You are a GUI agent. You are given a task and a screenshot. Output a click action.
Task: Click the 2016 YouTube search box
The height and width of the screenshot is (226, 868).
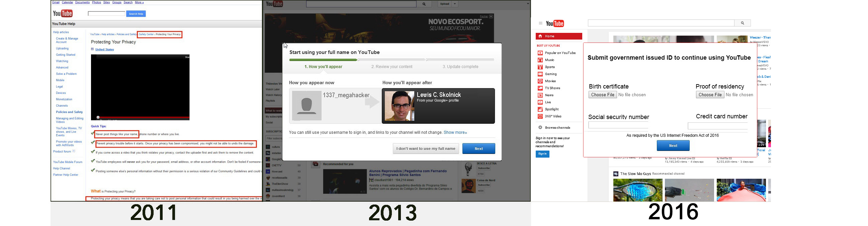(x=661, y=23)
